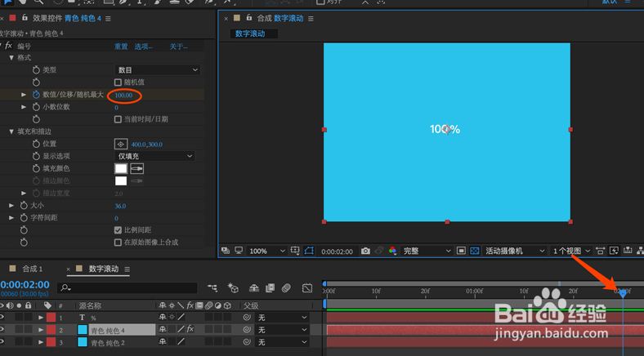
Task: Open the graph editor
Action: [x=307, y=288]
